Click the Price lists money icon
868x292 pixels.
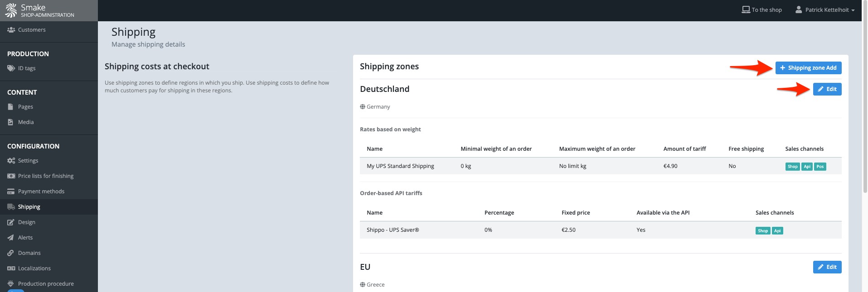click(x=11, y=176)
